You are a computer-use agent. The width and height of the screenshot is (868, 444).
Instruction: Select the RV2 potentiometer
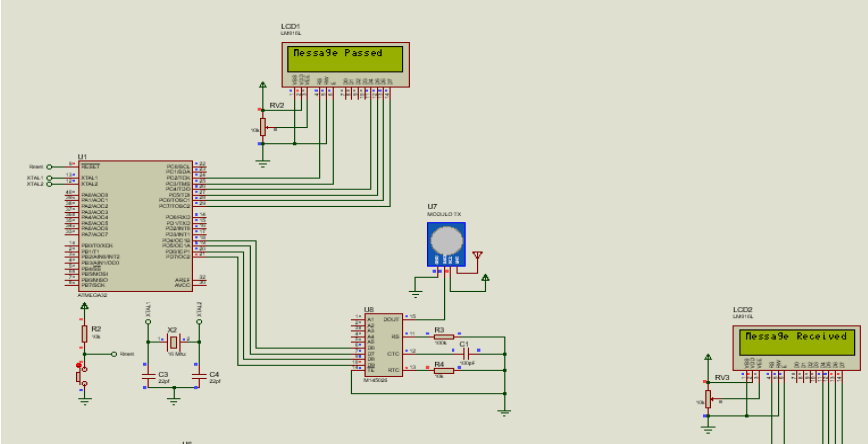coord(263,127)
